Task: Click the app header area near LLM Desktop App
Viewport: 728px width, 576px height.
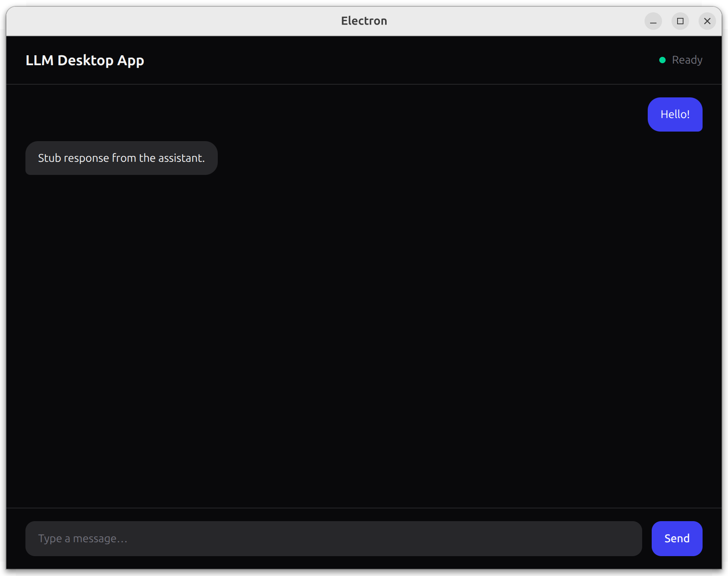Action: [159, 60]
